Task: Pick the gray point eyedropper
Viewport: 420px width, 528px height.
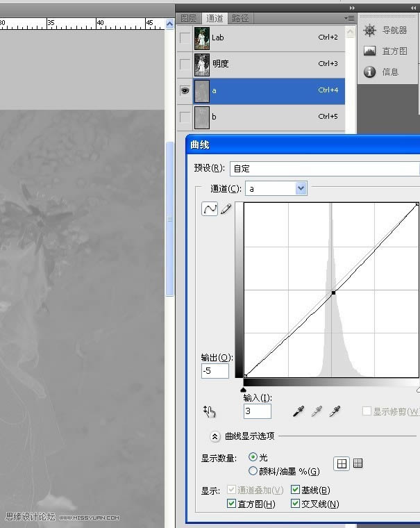Action: (x=317, y=411)
